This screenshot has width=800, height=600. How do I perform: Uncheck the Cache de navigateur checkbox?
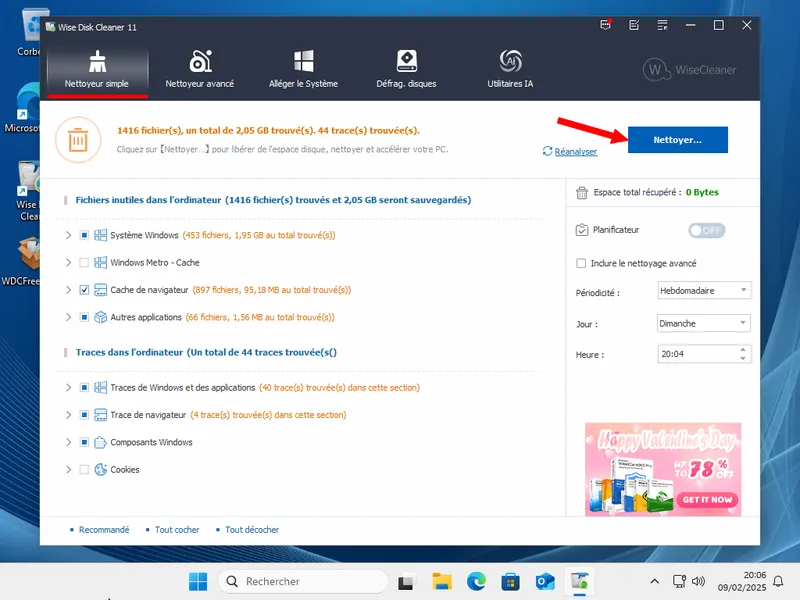[84, 290]
